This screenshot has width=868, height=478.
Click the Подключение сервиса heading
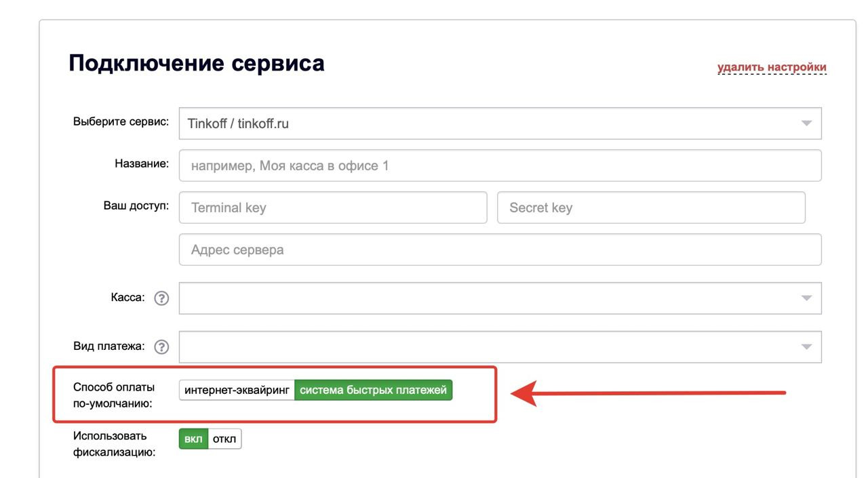(197, 63)
